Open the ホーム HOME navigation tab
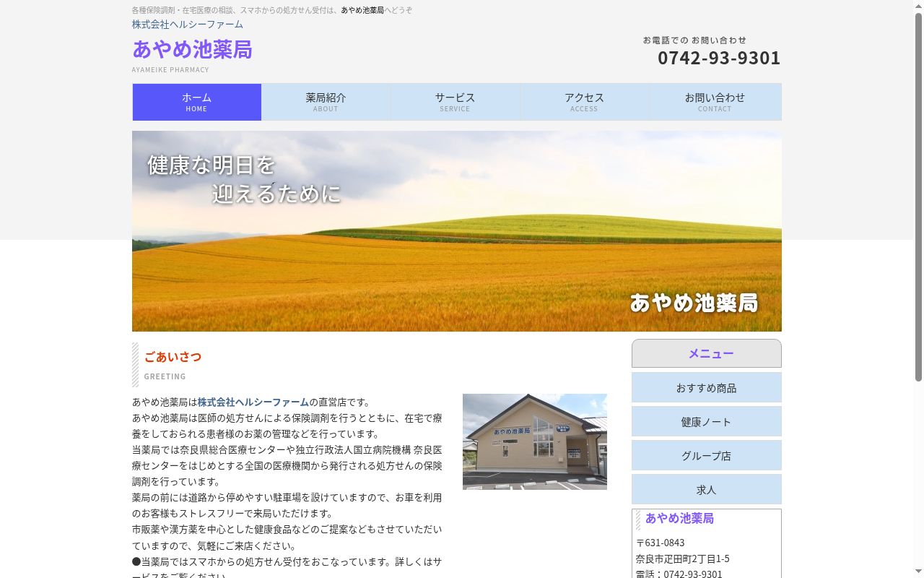Screen dimensions: 924x578 click(196, 102)
